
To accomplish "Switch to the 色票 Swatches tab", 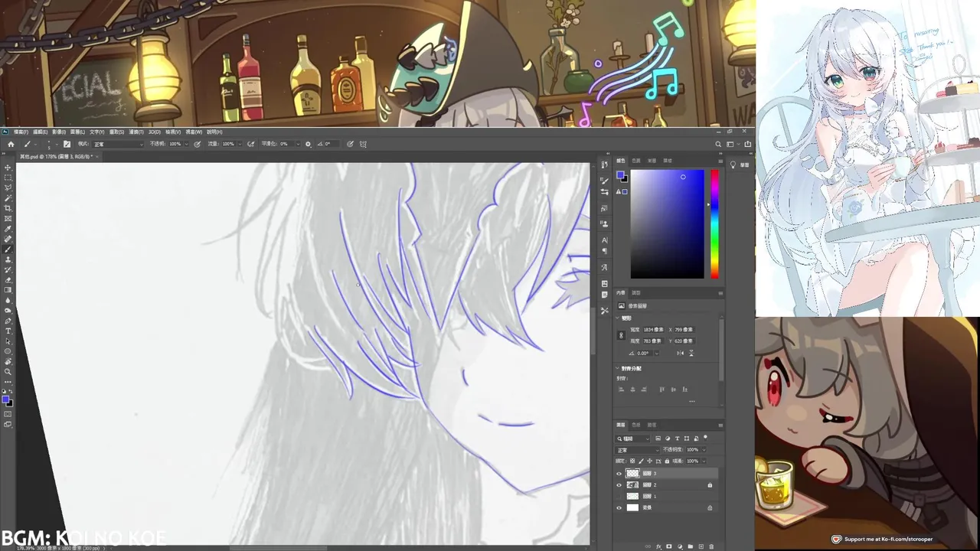I will click(636, 161).
